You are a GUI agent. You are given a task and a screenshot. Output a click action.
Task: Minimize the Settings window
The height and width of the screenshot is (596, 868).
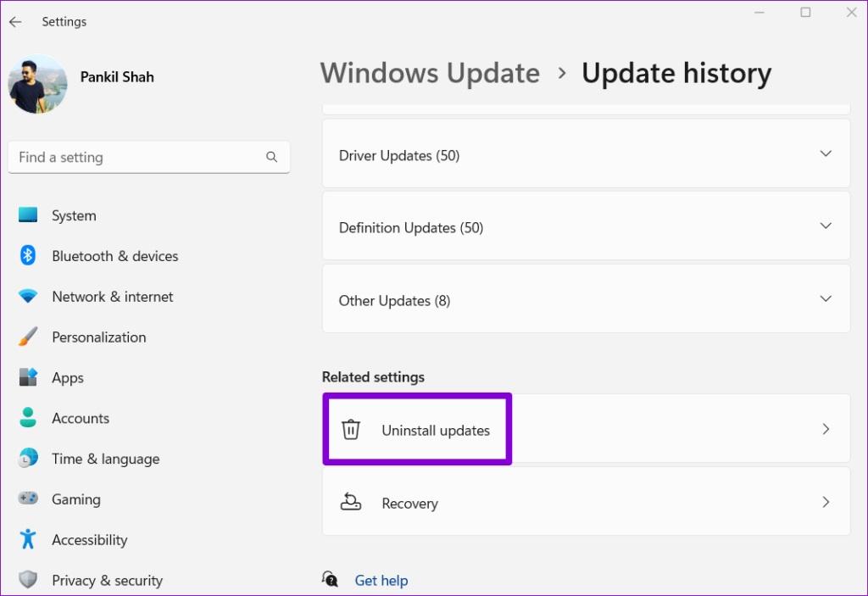point(759,12)
